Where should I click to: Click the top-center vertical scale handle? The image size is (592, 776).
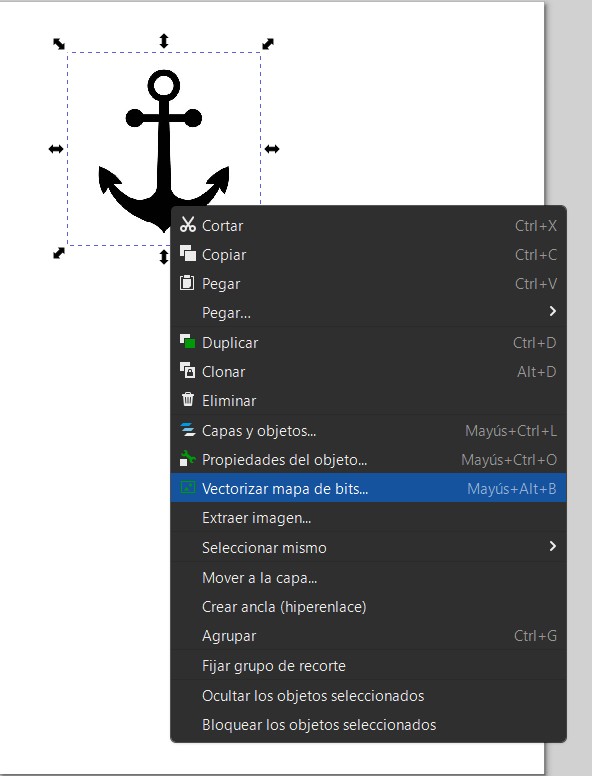click(164, 41)
